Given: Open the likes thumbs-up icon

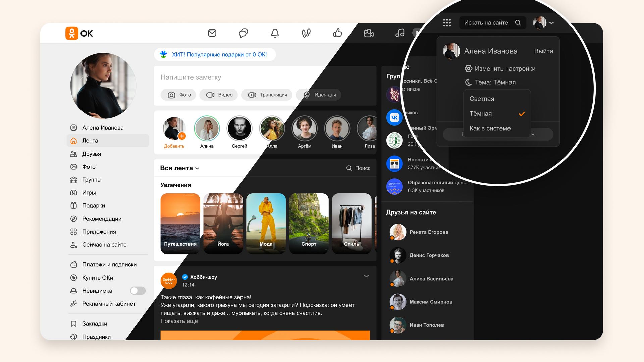Looking at the screenshot, I should pos(337,33).
